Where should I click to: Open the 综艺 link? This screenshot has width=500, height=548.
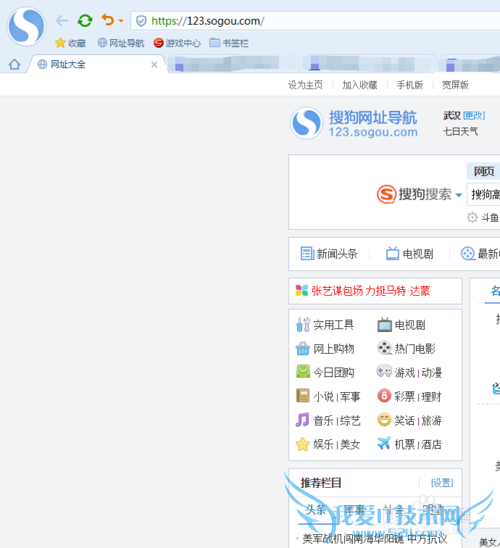tap(350, 420)
